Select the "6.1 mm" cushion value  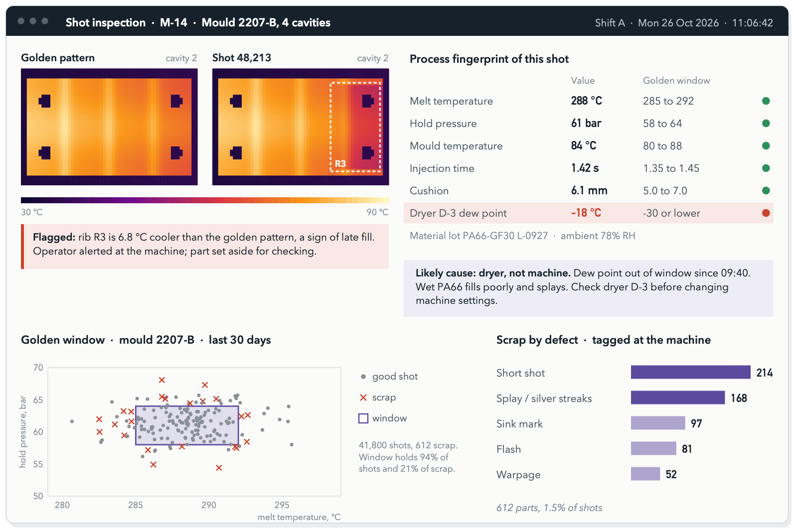click(x=589, y=191)
